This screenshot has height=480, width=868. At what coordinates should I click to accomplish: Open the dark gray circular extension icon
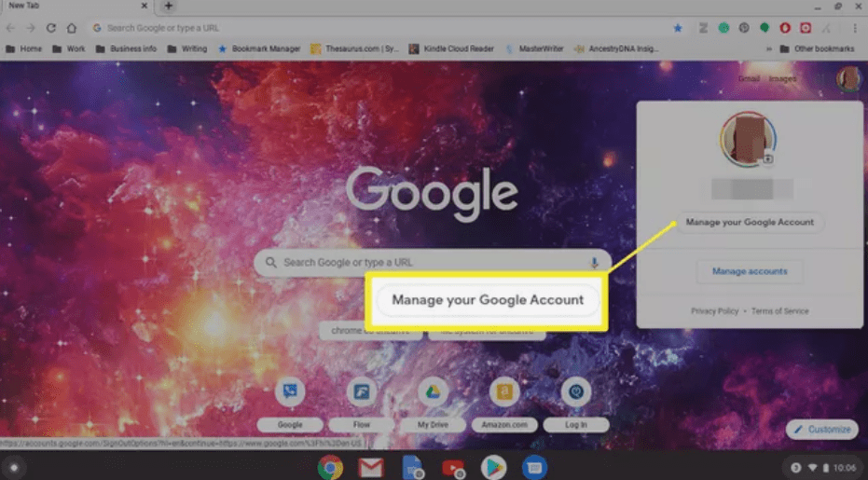point(744,28)
